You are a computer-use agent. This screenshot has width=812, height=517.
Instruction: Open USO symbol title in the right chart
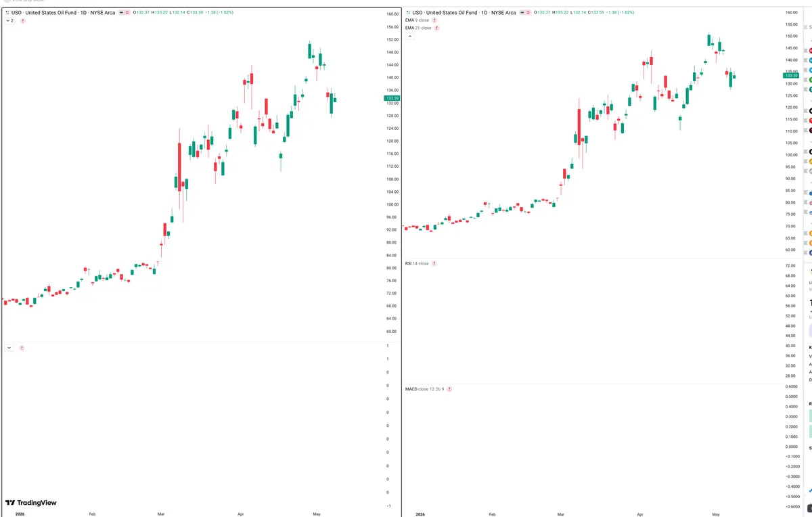pos(463,13)
